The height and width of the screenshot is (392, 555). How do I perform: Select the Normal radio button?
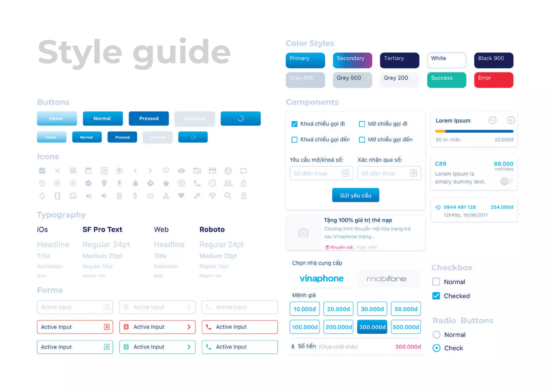pos(436,335)
